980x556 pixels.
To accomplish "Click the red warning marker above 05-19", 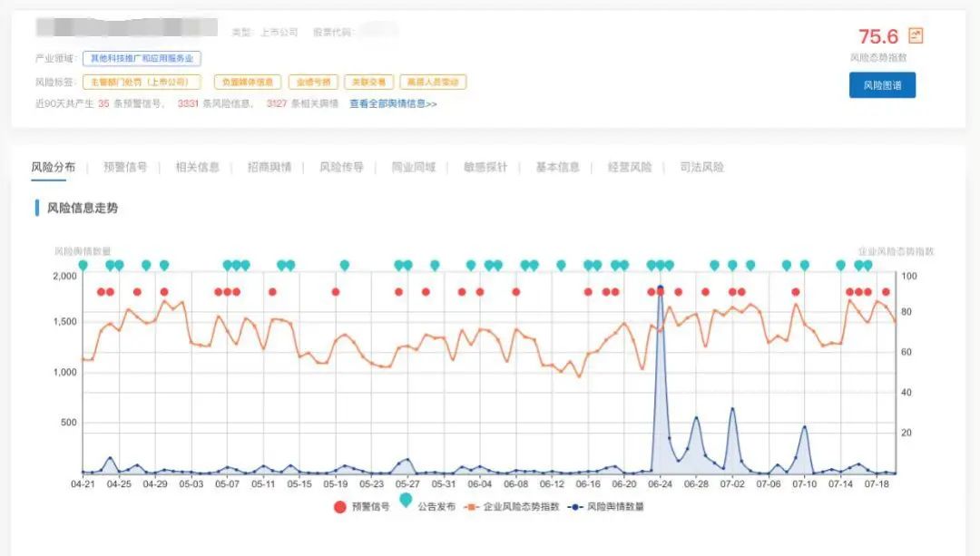I will (x=336, y=292).
